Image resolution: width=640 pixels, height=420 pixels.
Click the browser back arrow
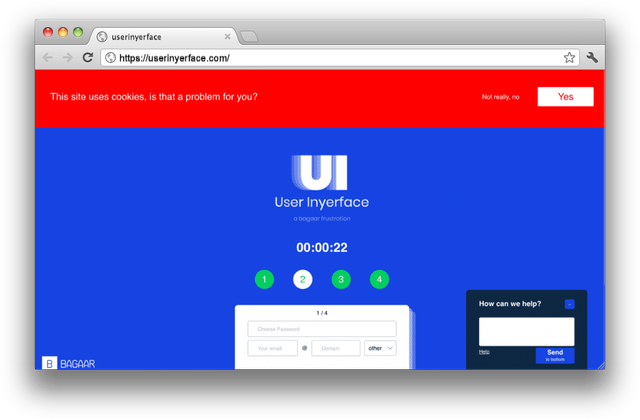[x=48, y=58]
